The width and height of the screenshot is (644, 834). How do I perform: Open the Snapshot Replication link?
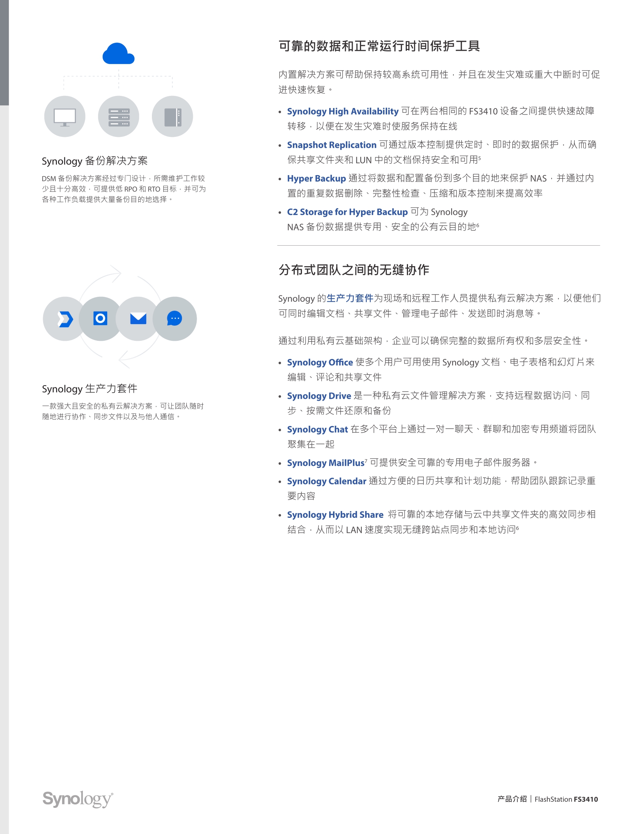[331, 145]
